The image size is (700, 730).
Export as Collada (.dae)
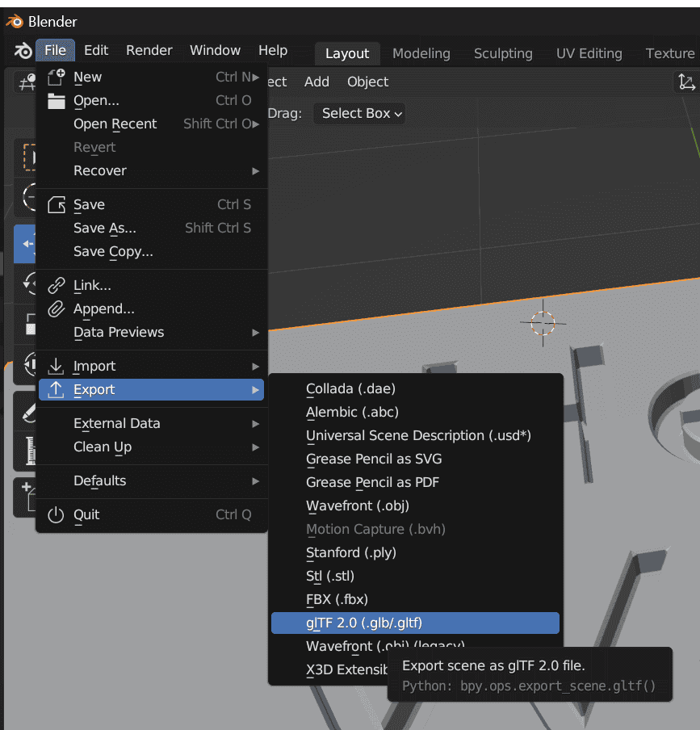click(415, 388)
